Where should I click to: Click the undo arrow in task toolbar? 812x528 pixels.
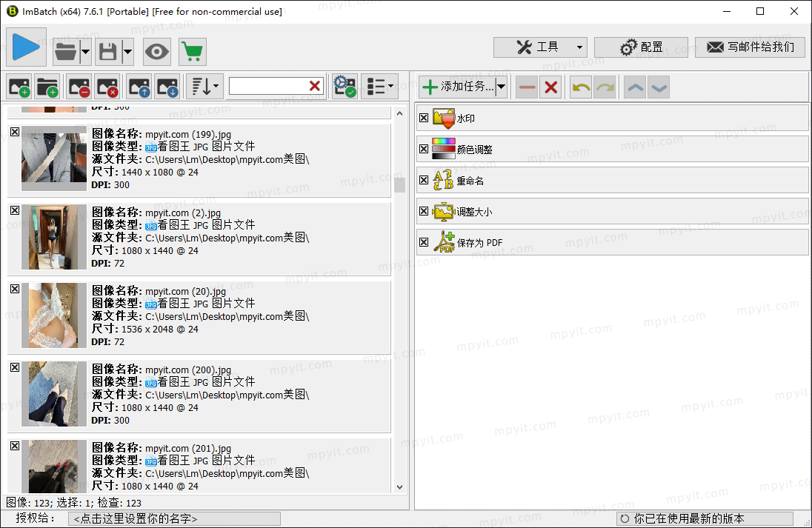[x=581, y=87]
